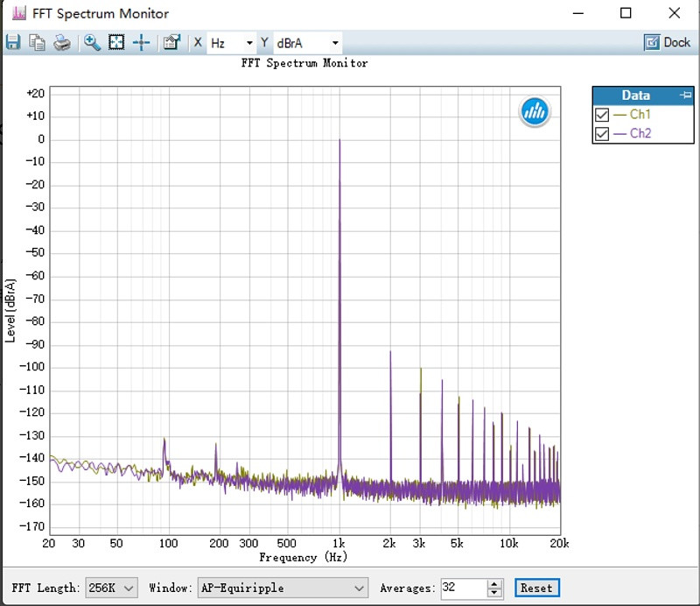Open the X axis Hz unit dropdown
The image size is (700, 606).
pyautogui.click(x=232, y=43)
